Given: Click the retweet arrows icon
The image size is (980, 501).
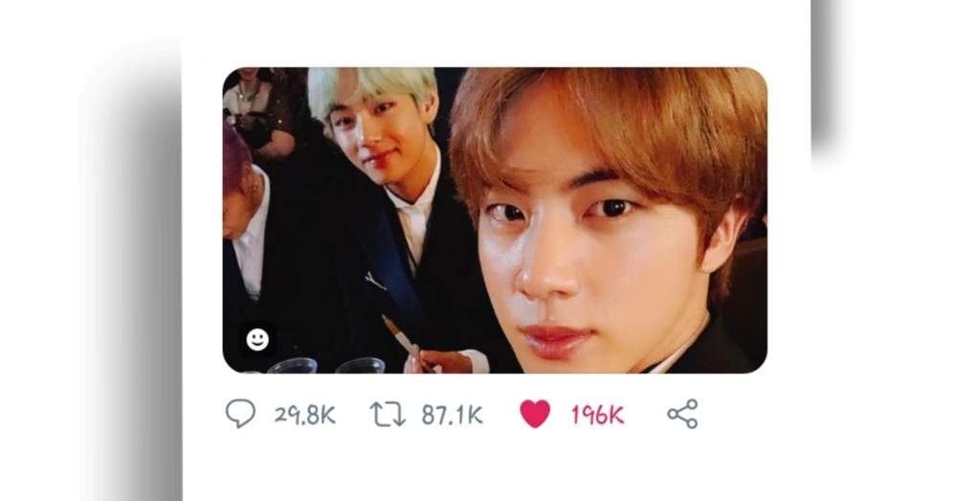Looking at the screenshot, I should pos(388,414).
